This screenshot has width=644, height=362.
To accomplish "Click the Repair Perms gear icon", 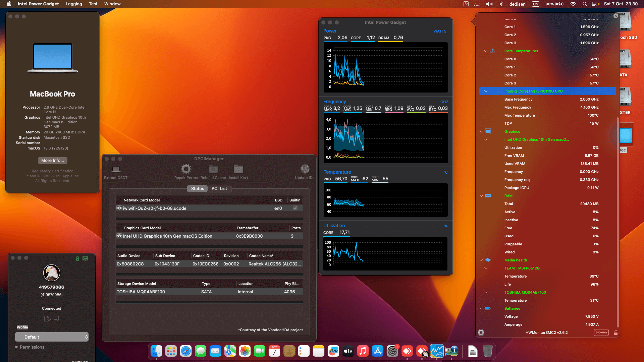I will [x=186, y=169].
